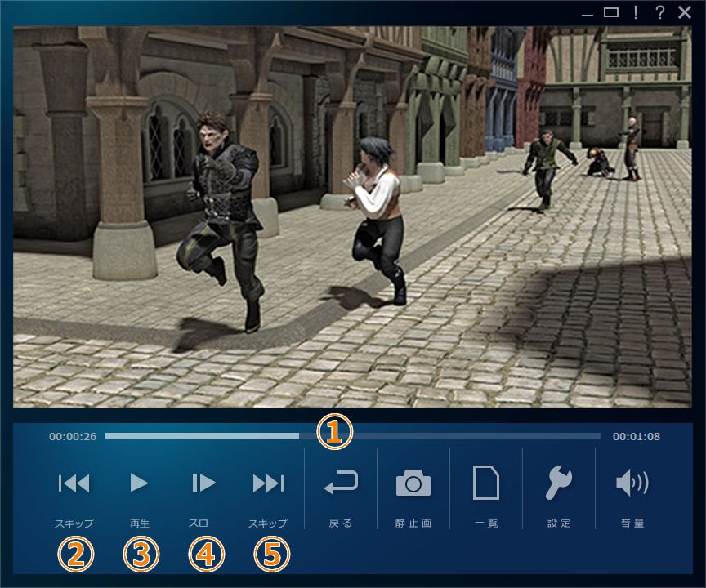706x588 pixels.
Task: Capture a still image with camera icon
Action: (x=413, y=483)
